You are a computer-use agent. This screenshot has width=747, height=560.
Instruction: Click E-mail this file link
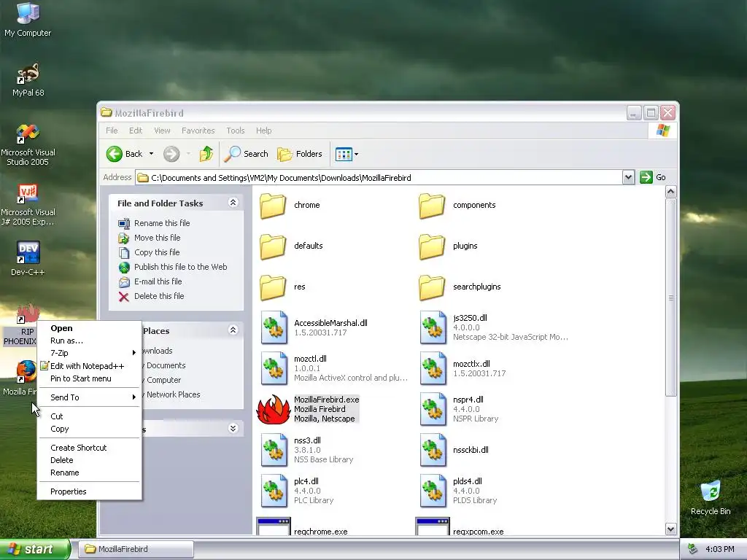coord(158,281)
